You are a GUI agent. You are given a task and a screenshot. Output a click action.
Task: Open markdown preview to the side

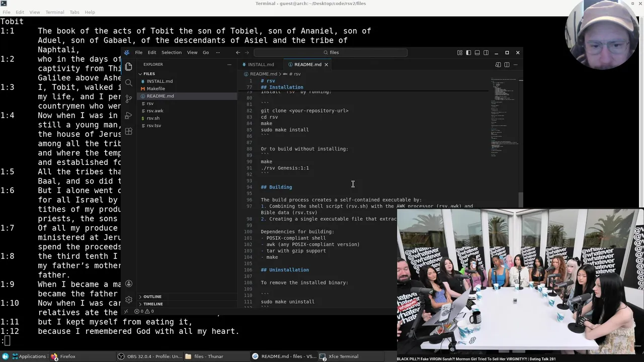click(498, 64)
